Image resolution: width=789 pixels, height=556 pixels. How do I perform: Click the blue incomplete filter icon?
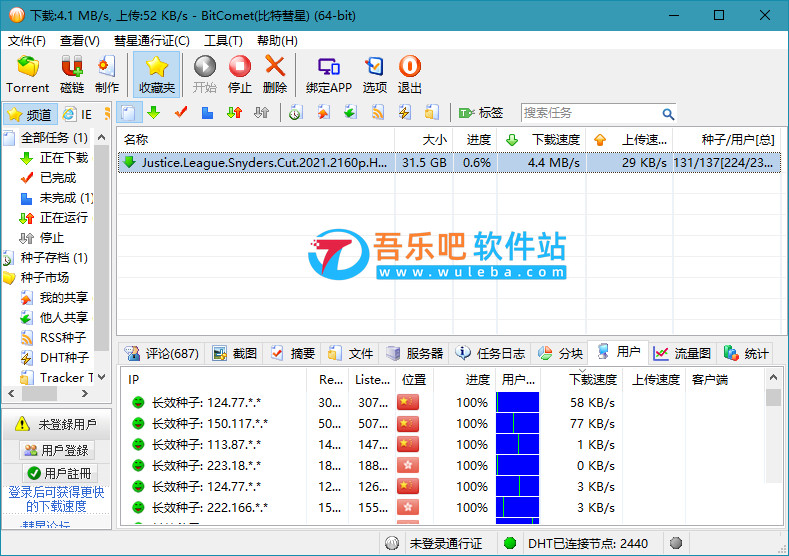(207, 113)
